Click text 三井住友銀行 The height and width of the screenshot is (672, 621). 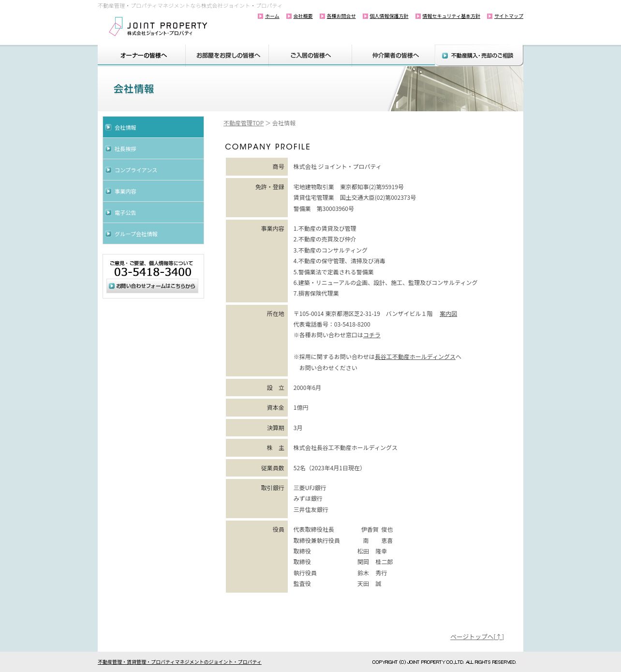click(310, 510)
